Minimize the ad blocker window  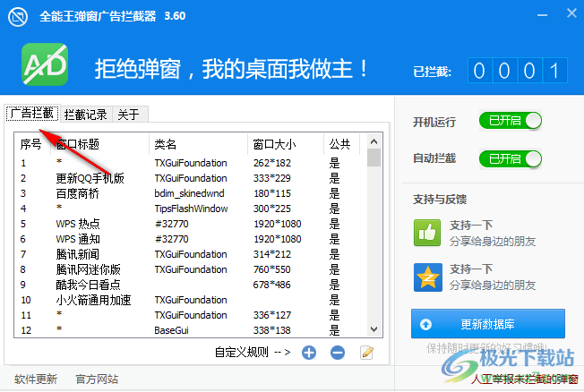542,15
